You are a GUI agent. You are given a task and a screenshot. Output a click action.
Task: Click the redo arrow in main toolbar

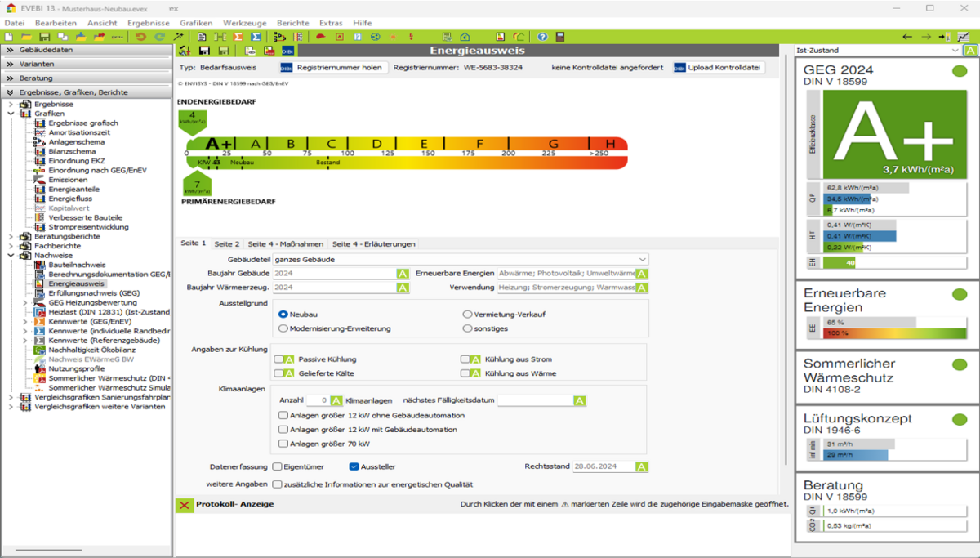click(161, 37)
